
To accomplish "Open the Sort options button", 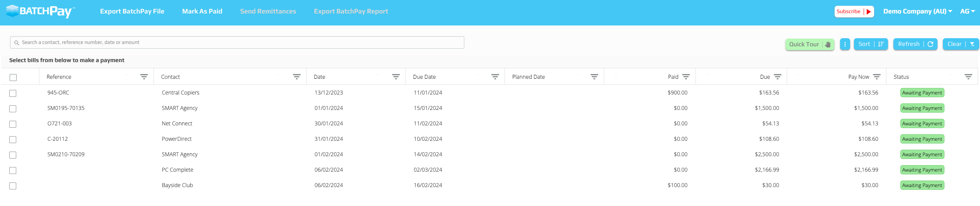I will [x=871, y=44].
